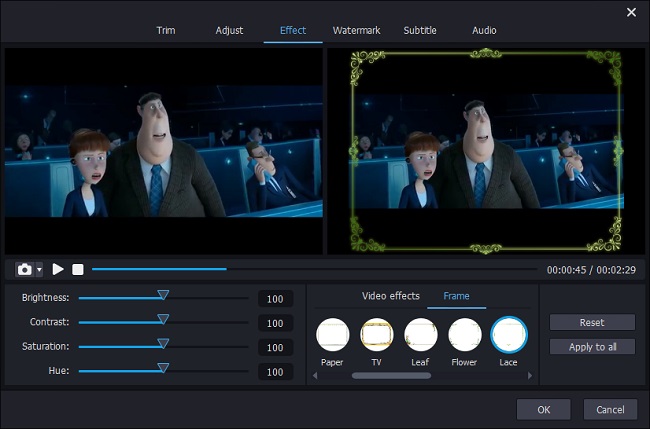Click the output preview with lace frame
This screenshot has width=650, height=429.
coord(486,151)
